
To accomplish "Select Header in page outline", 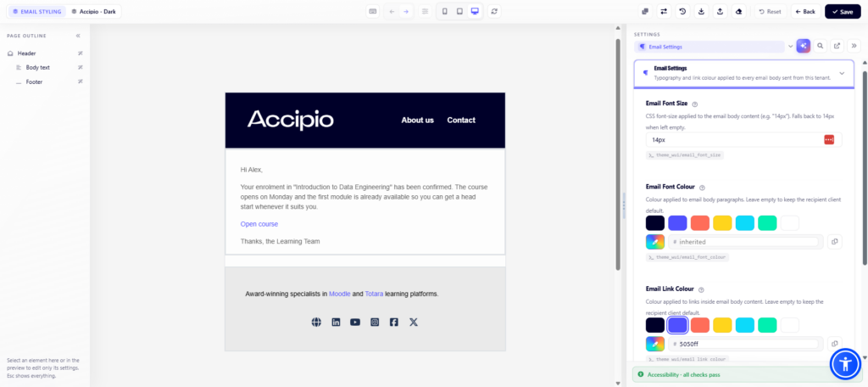I will pyautogui.click(x=26, y=53).
